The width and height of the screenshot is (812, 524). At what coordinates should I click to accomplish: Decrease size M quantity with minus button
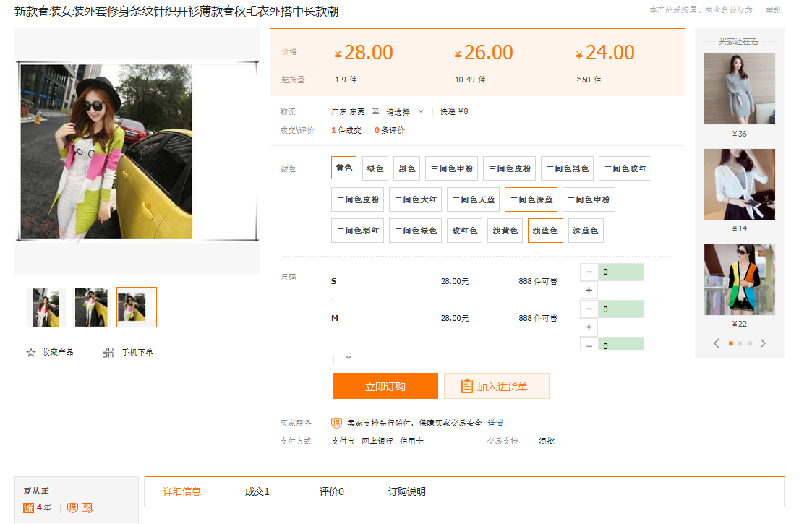589,309
